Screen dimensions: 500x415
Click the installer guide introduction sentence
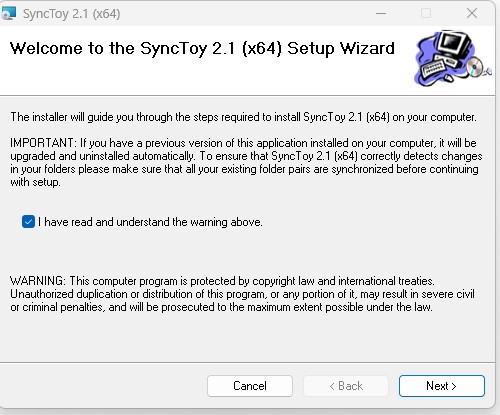[x=243, y=117]
